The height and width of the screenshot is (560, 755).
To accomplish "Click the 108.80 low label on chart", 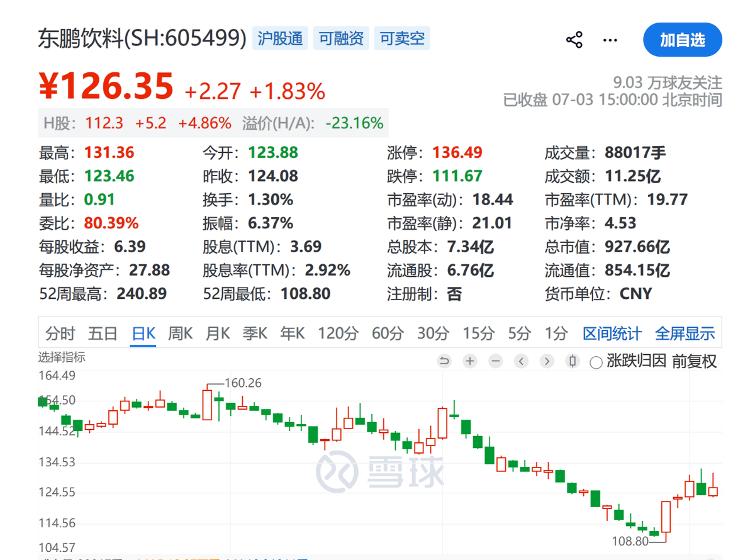I will 630,541.
